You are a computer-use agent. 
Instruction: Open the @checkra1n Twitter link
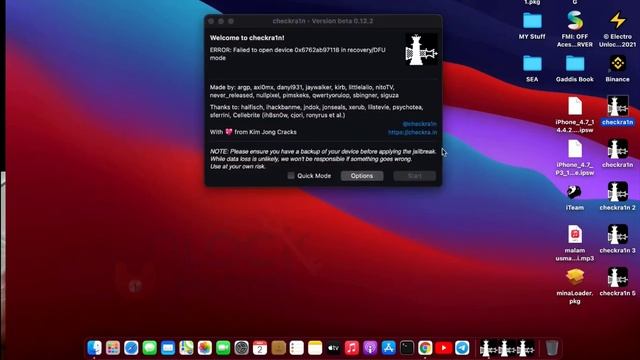(419, 124)
